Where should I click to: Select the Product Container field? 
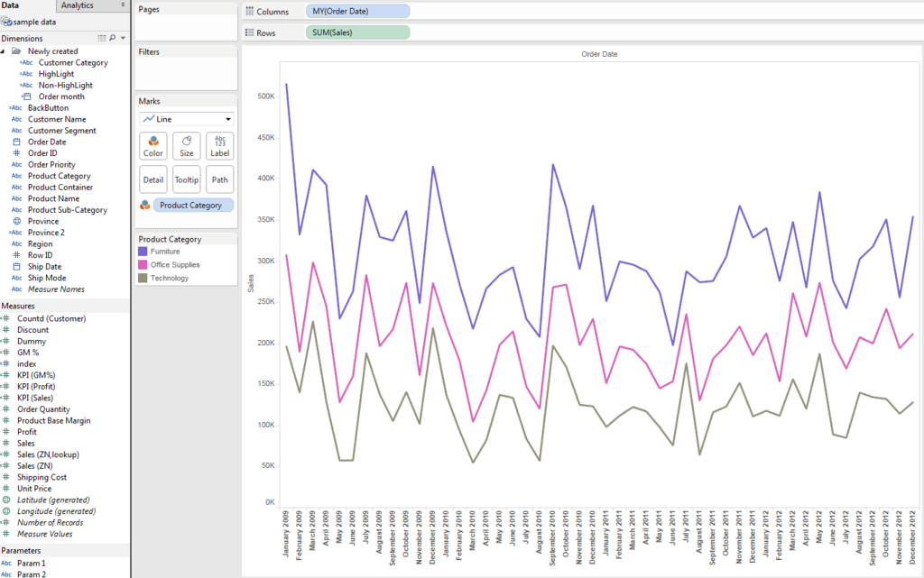[60, 188]
